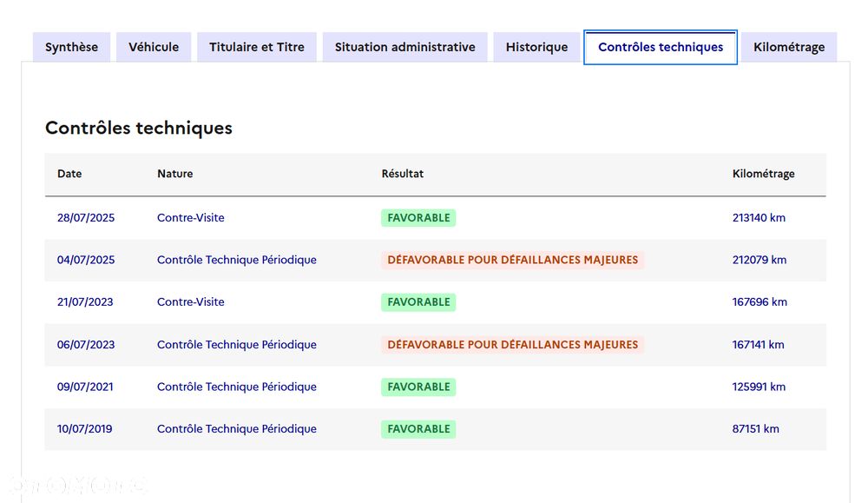868x503 pixels.
Task: Click the Kilométrage column header in the table
Action: 763,174
